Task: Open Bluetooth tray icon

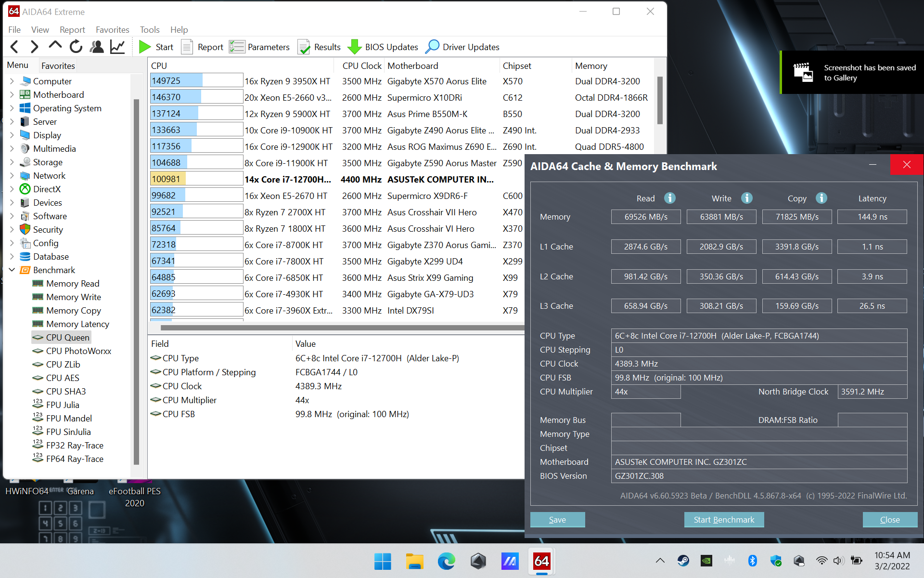Action: 753,560
